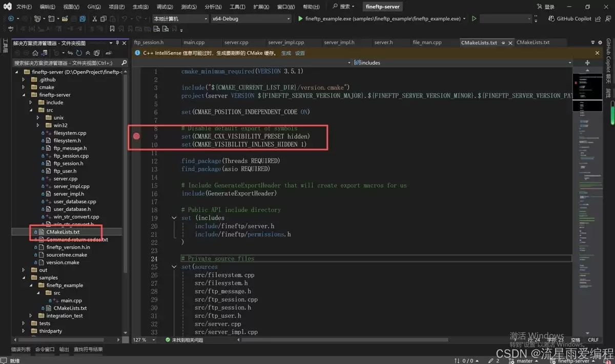Collapse the set(sources block on line 25
The height and width of the screenshot is (364, 615).
[174, 267]
